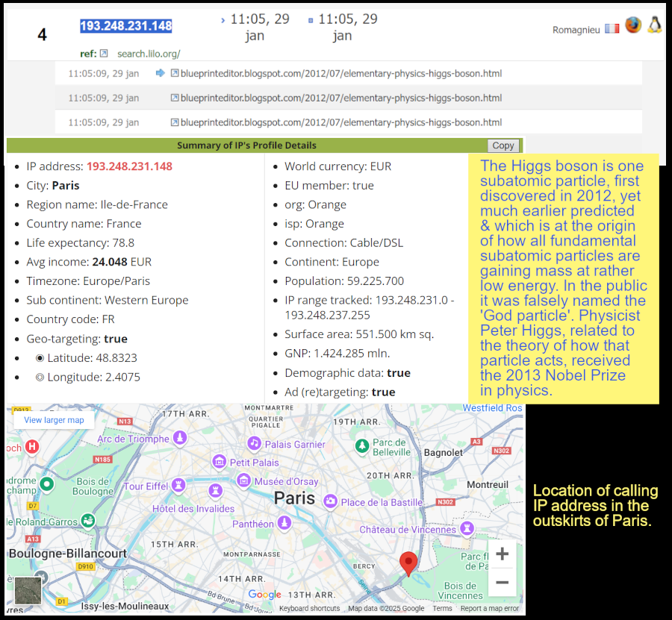Click the Château de Vincennes marker icon
Screen dimensions: 672x620
click(467, 528)
